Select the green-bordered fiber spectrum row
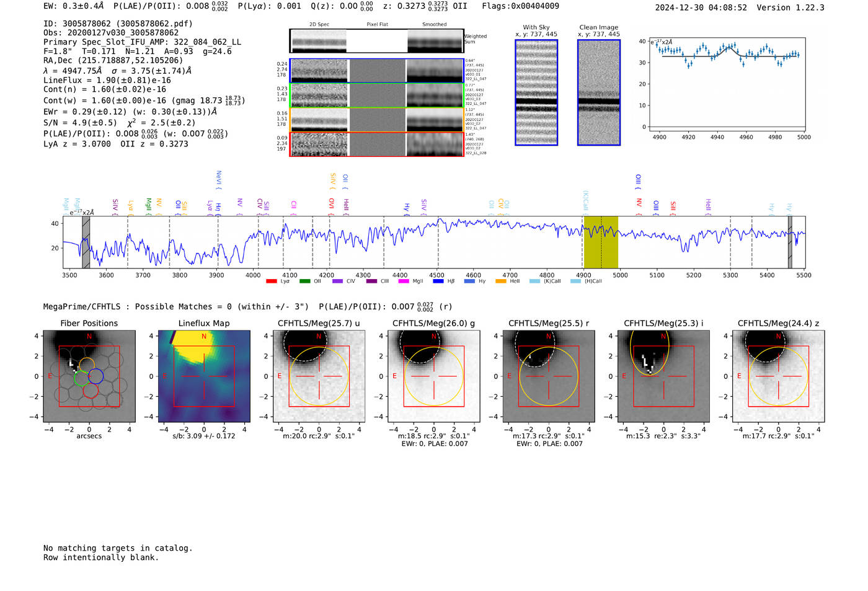 coord(377,95)
